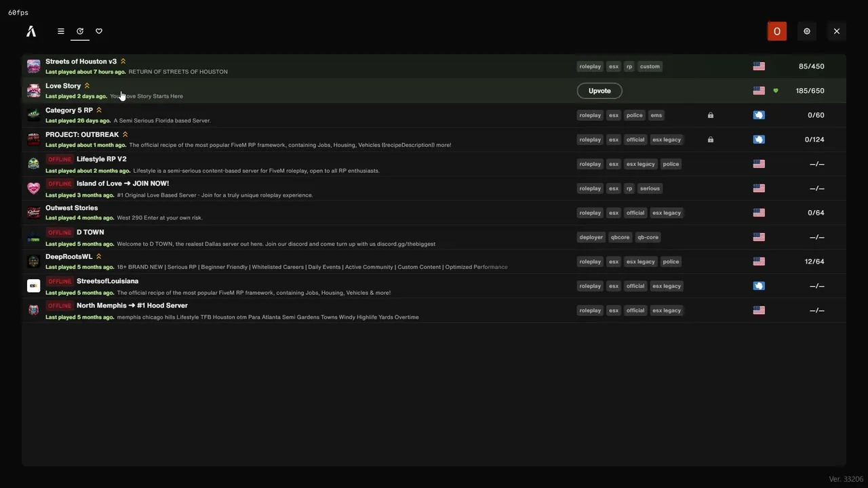Click the PROJECT: OUTBREAK server icon

33,140
